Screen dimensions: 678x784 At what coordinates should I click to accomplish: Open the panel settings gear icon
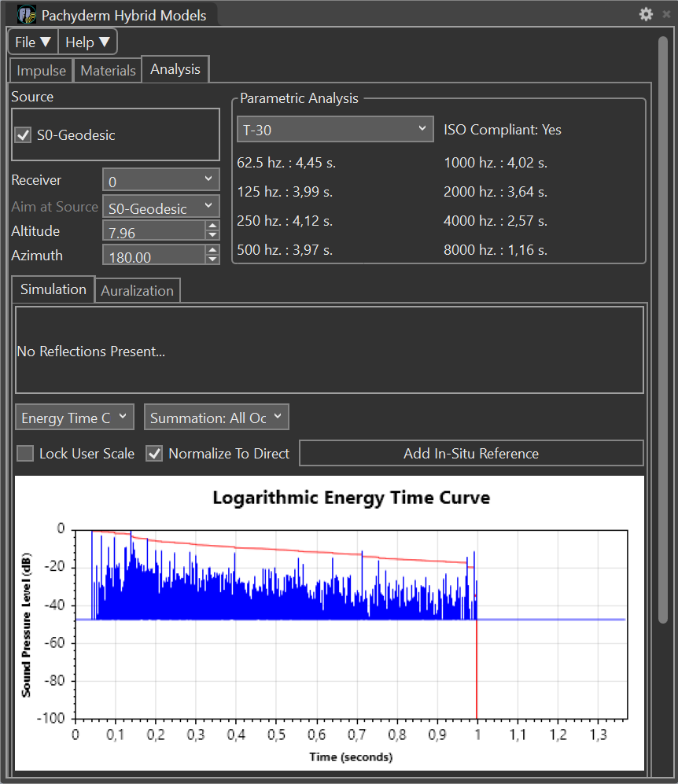coord(646,14)
